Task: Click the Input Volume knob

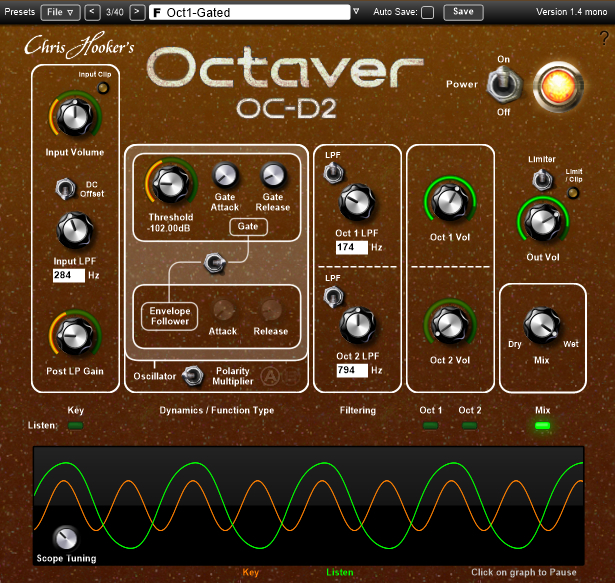Action: [x=73, y=117]
